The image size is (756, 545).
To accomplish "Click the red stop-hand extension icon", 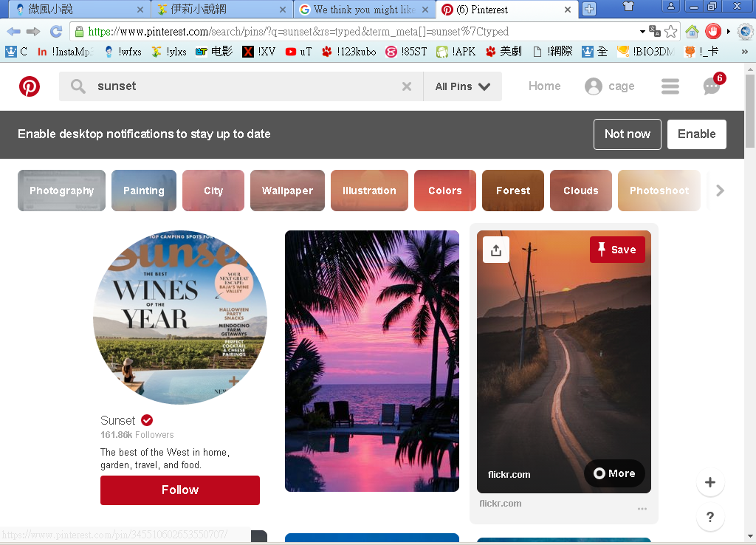I will tap(713, 32).
